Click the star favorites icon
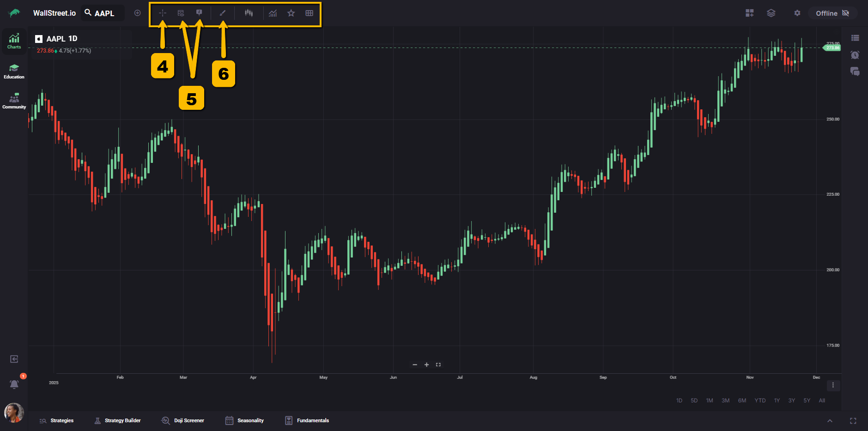This screenshot has width=868, height=431. coord(291,13)
